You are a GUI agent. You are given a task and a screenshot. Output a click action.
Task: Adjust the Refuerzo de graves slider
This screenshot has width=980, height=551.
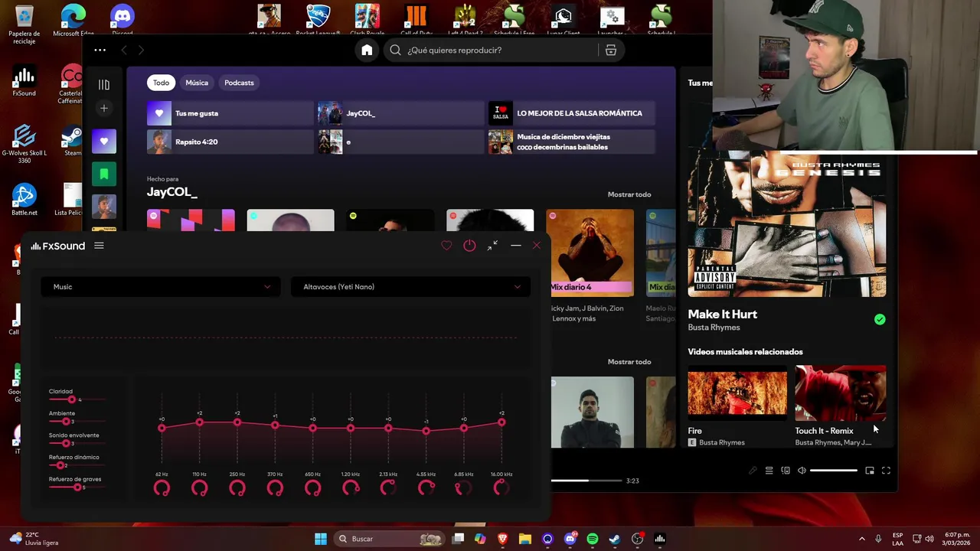click(x=77, y=487)
